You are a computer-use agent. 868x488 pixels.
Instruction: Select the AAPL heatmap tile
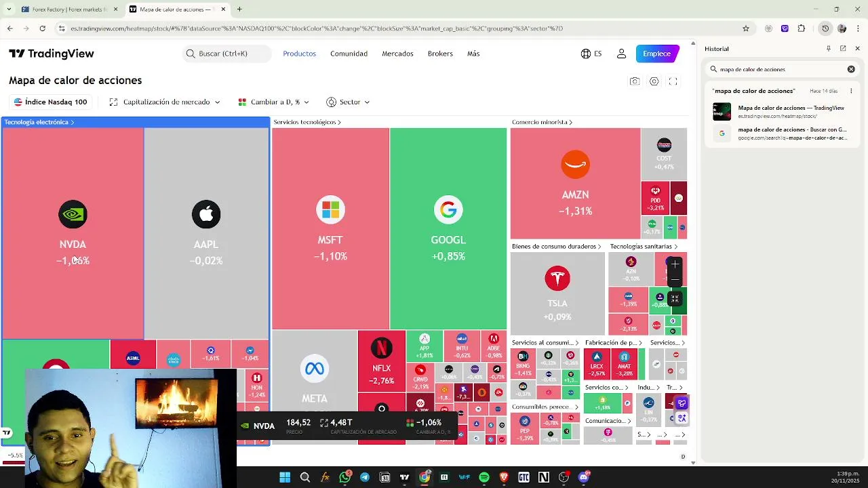[x=206, y=233]
